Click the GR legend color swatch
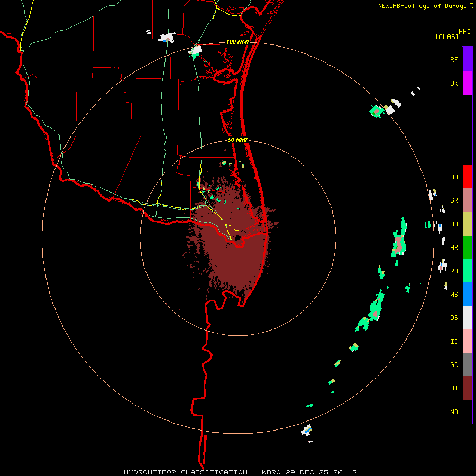This screenshot has height=476, width=476. (467, 200)
